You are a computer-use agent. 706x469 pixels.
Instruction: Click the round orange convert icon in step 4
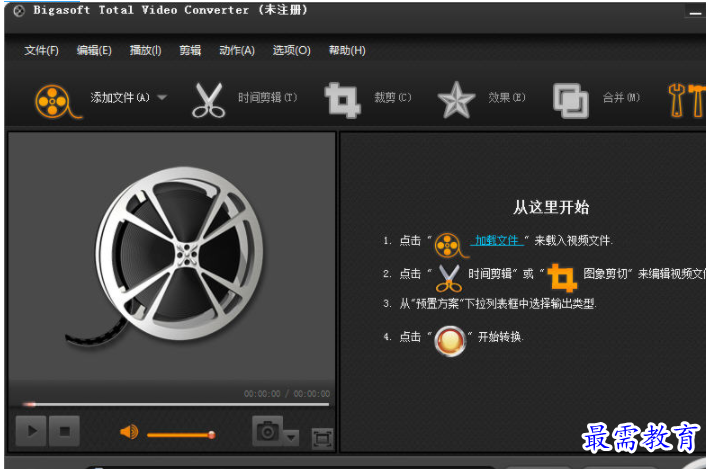coord(449,341)
